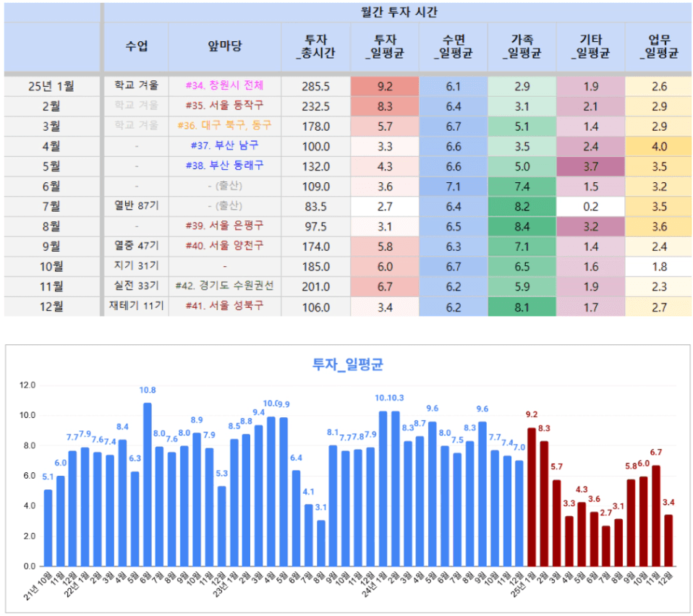
Task: Click the 0.2 other average cell
Action: 590,207
